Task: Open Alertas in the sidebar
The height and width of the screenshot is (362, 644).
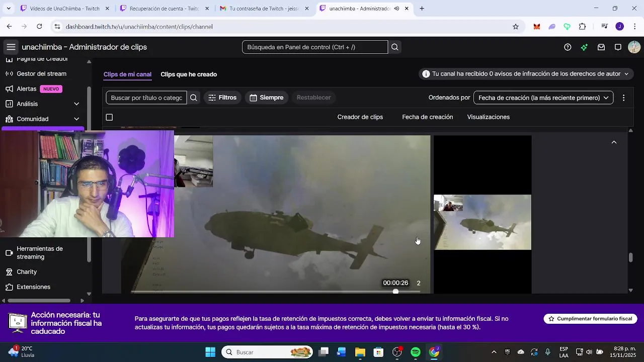Action: coord(26,89)
